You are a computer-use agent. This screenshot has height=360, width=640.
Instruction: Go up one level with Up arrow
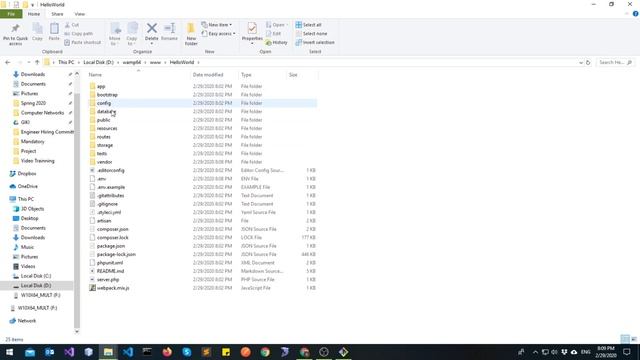[x=37, y=62]
